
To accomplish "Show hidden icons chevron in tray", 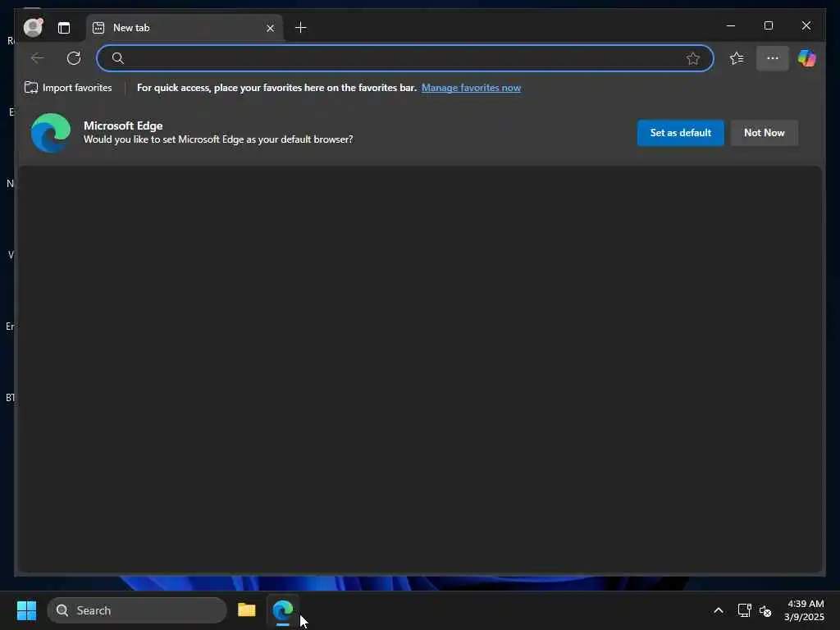I will coord(719,610).
